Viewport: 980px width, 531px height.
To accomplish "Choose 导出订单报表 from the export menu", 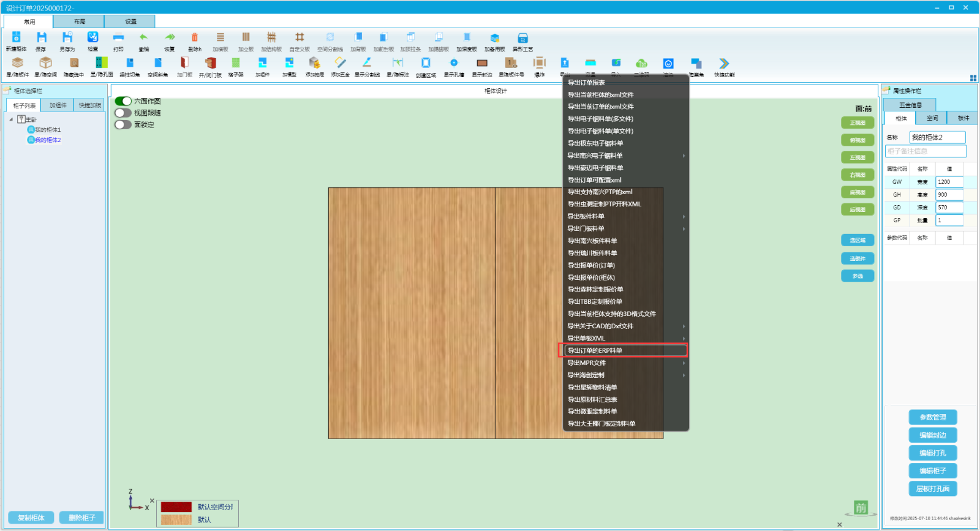I will click(626, 83).
